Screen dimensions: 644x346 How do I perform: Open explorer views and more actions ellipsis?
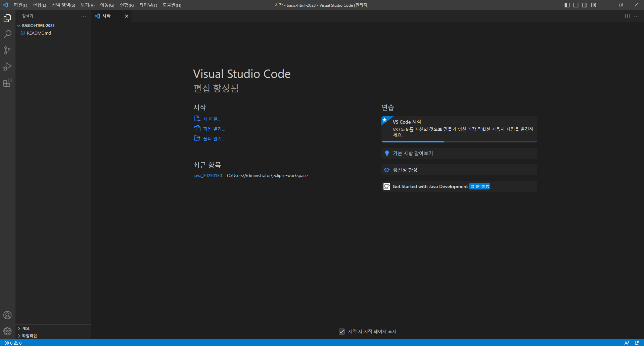84,16
